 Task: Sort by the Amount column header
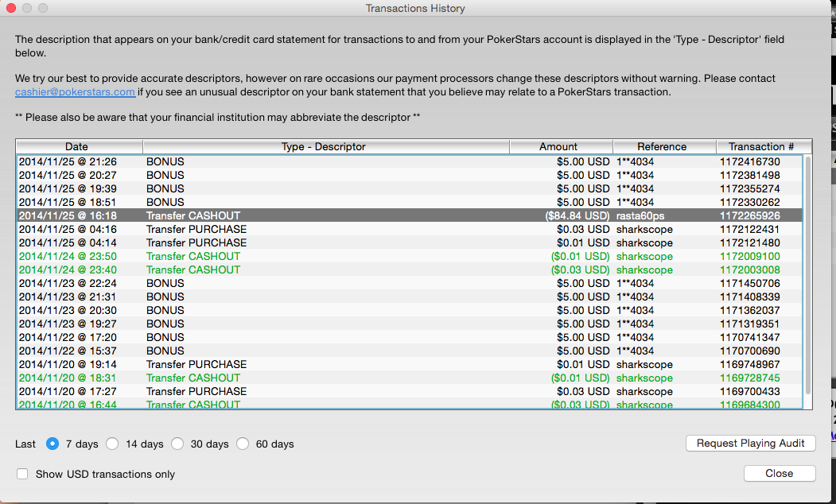click(562, 146)
